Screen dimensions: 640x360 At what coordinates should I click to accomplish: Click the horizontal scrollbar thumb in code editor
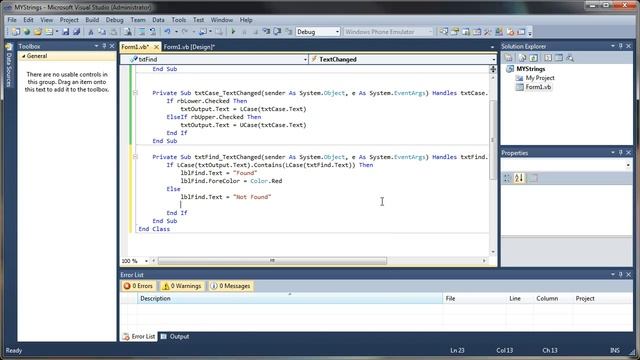click(272, 261)
